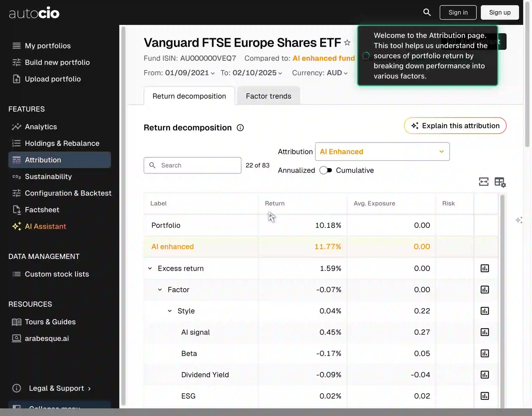Open table column settings gear icon
This screenshot has width=532, height=416.
click(x=500, y=182)
